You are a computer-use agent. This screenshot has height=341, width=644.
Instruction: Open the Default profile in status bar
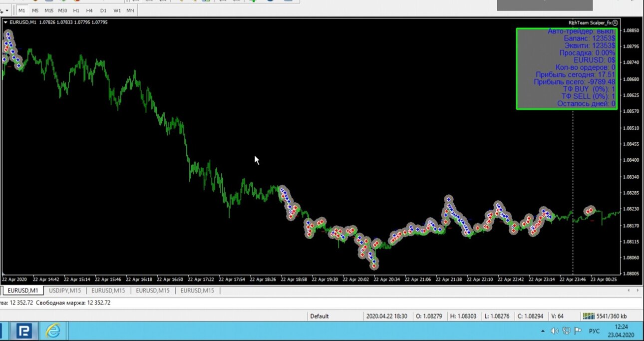pyautogui.click(x=320, y=316)
